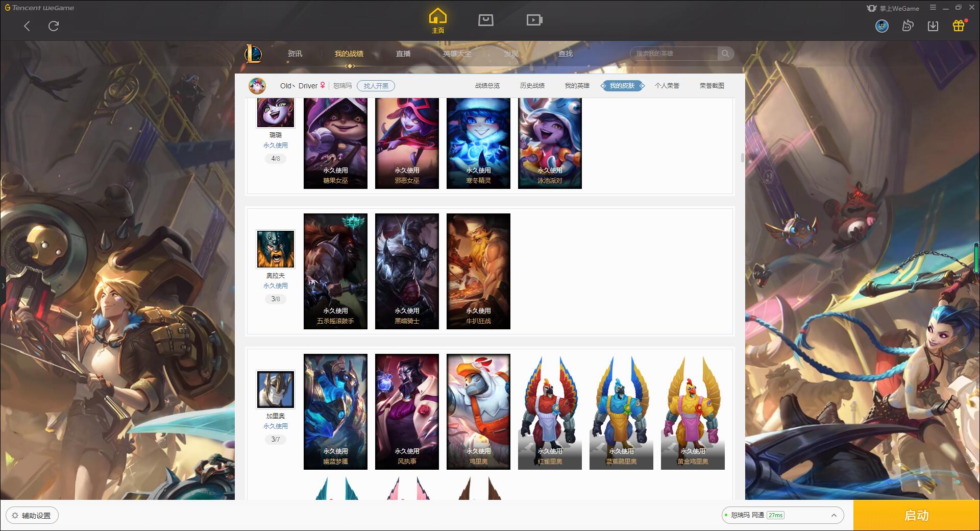This screenshot has width=980, height=531.
Task: Open the 直播 live stream tab
Action: (403, 54)
